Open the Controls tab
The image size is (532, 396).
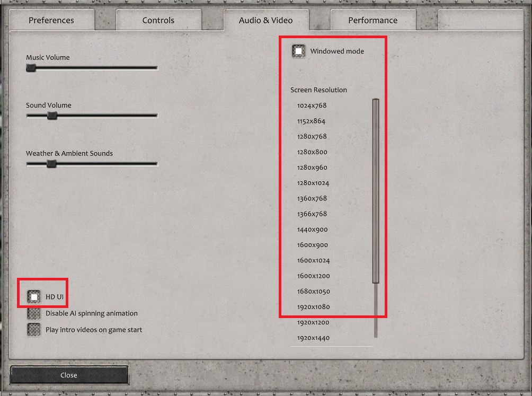[x=158, y=21]
